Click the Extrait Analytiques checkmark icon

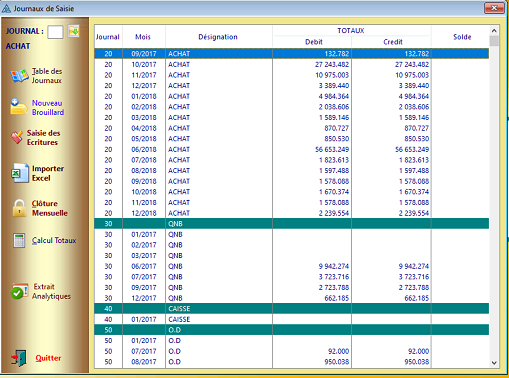pos(19,291)
